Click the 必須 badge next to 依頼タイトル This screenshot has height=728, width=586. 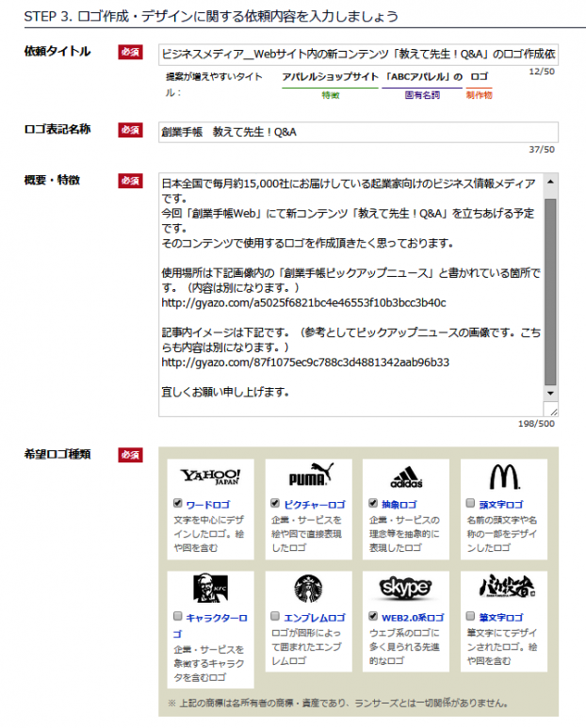pyautogui.click(x=130, y=52)
